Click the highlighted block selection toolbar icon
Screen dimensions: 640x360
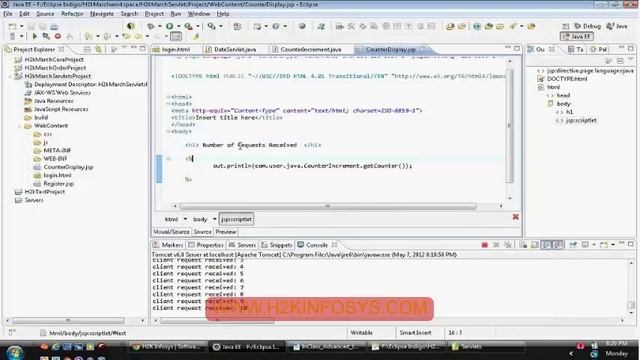[x=176, y=36]
